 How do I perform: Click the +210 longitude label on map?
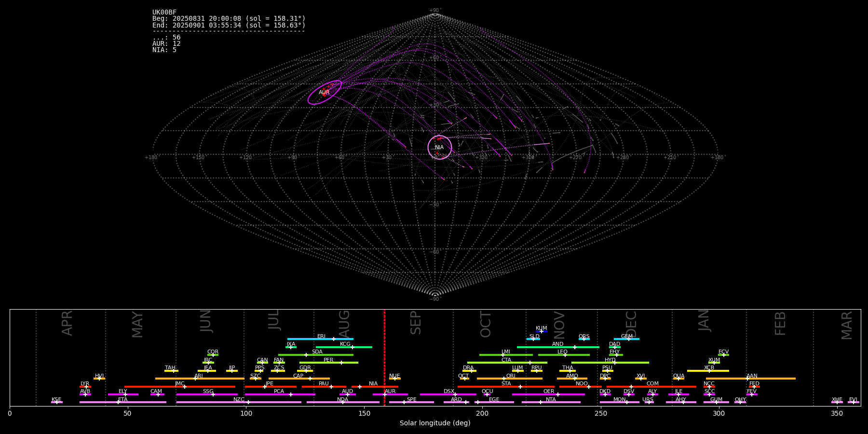pyautogui.click(x=670, y=157)
